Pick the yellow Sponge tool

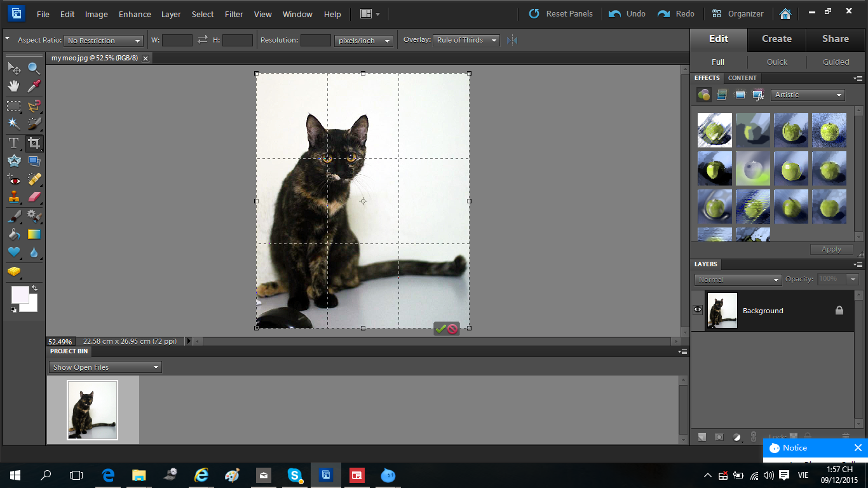pos(13,272)
